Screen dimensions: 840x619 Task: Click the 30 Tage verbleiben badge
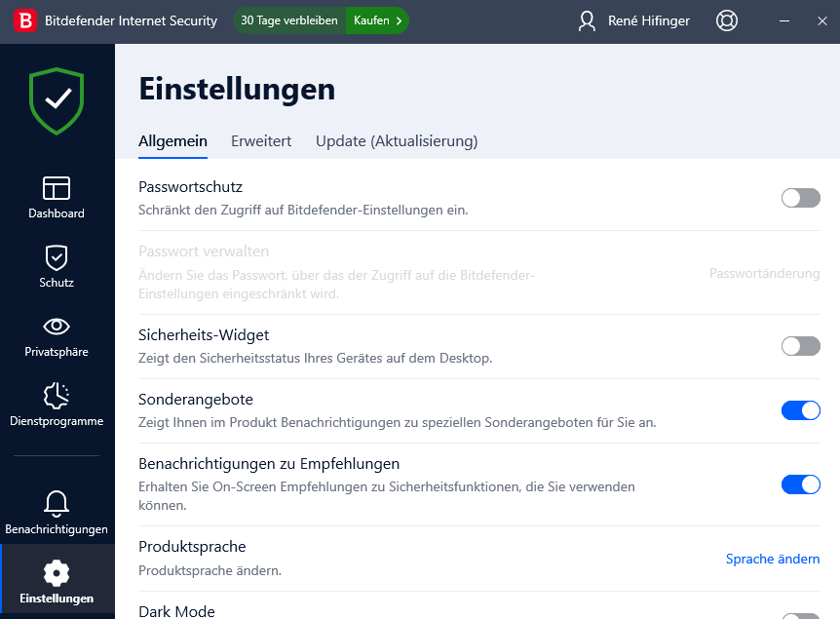click(289, 20)
